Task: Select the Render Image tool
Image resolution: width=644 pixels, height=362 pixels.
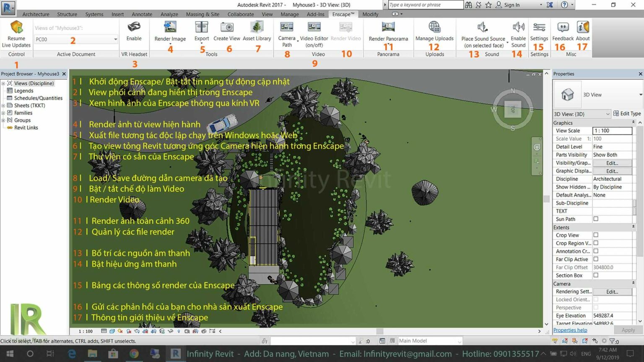Action: coord(169,31)
